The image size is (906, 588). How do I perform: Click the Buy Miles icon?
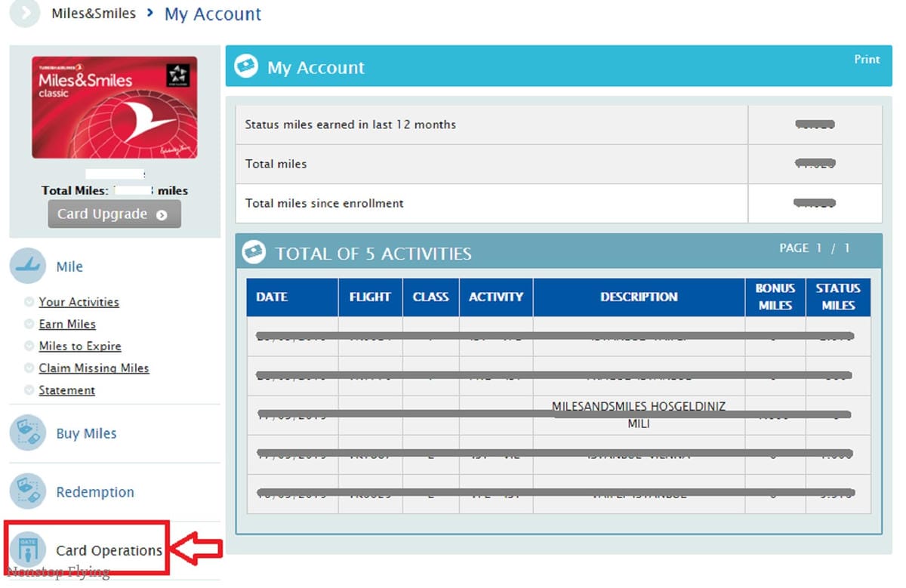coord(28,433)
